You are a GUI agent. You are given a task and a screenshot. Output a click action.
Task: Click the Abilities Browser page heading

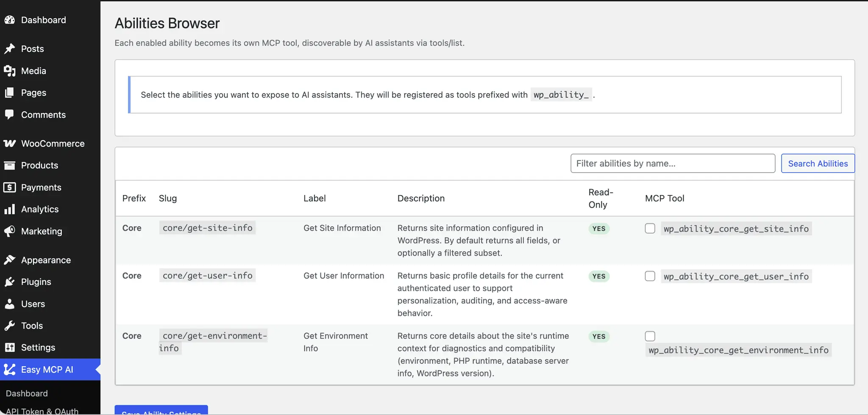pyautogui.click(x=167, y=23)
